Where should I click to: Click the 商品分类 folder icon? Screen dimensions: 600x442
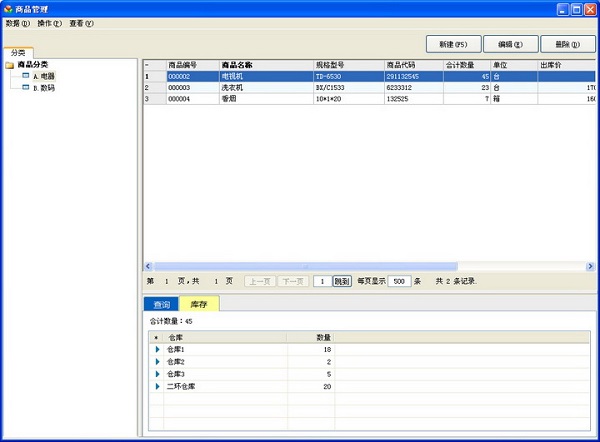pyautogui.click(x=11, y=64)
